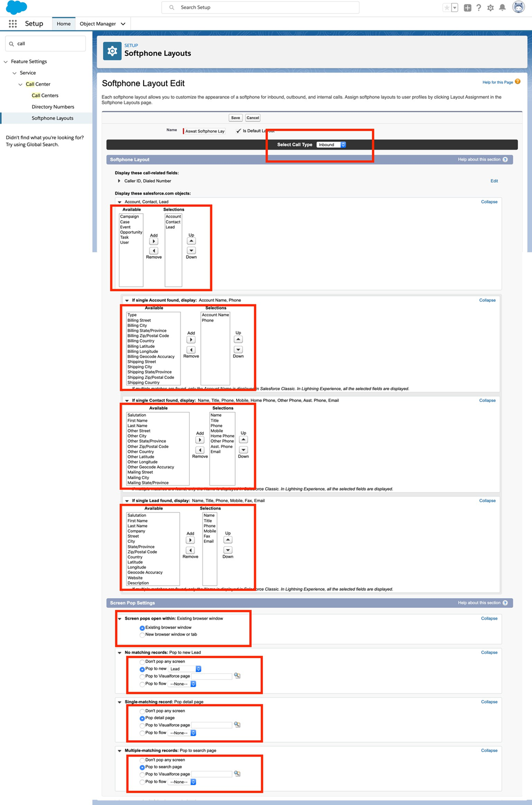
Task: Collapse Feature Settings tree node
Action: 6,62
